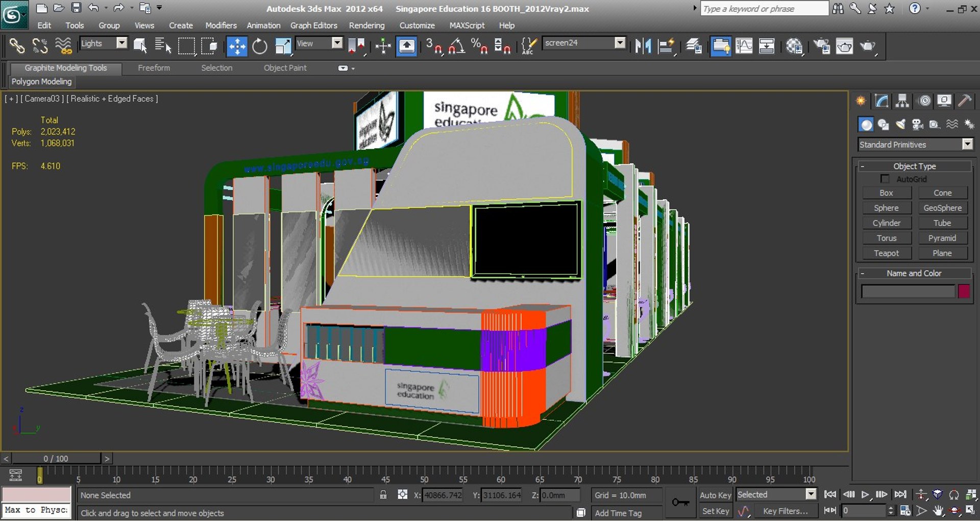
Task: Click the Set Key button
Action: point(715,511)
